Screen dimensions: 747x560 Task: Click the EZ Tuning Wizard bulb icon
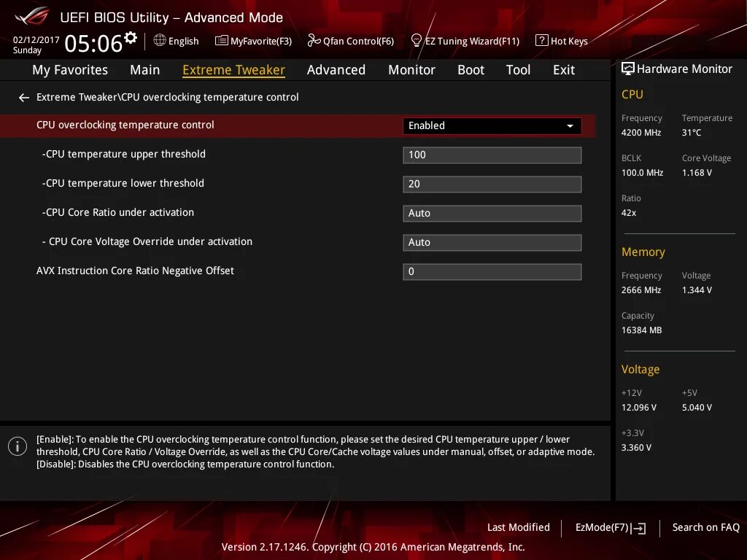416,41
